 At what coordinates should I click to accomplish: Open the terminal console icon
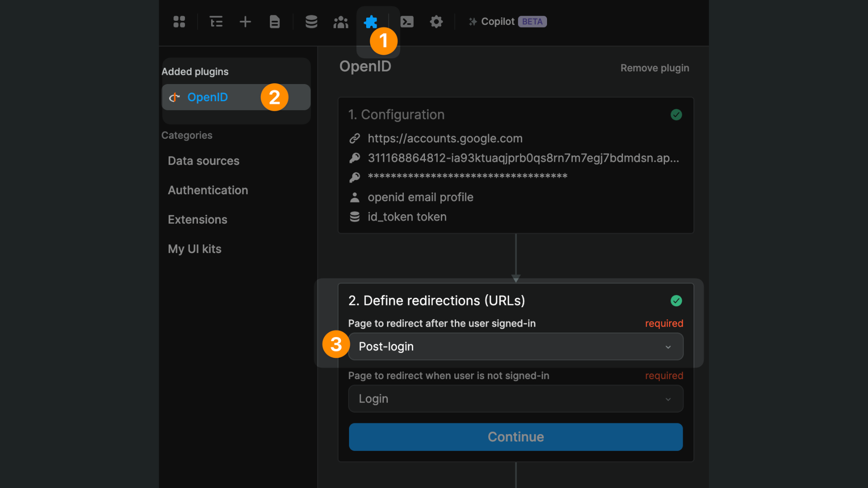[x=407, y=21]
